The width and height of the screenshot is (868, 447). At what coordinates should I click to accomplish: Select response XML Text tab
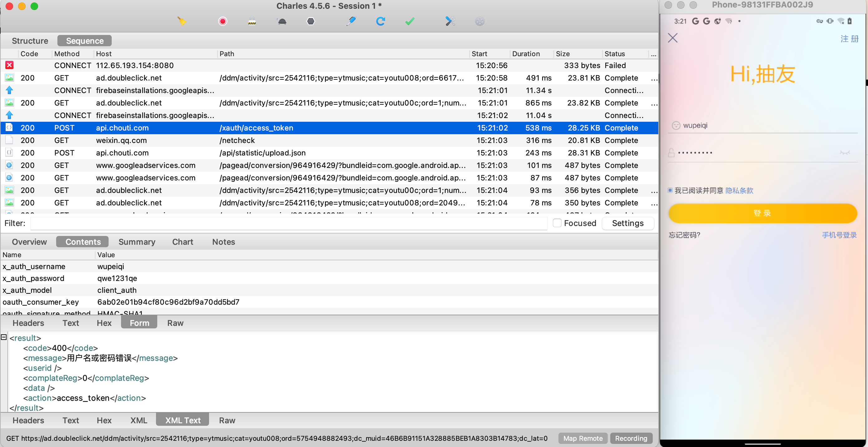183,420
